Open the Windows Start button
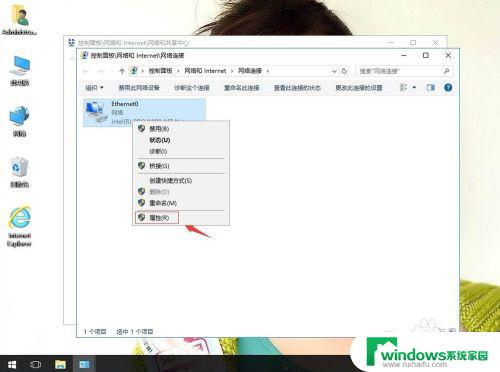The width and height of the screenshot is (500, 372). 12,364
